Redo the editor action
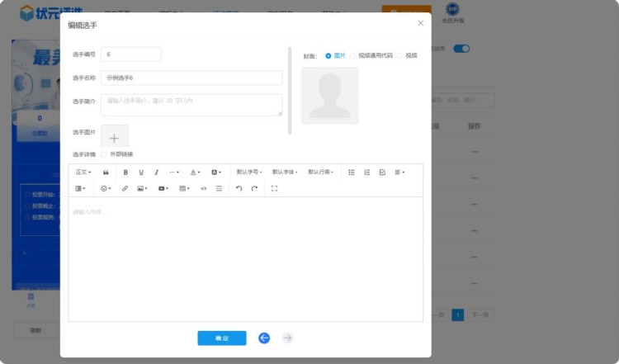This screenshot has height=364, width=619. [254, 188]
